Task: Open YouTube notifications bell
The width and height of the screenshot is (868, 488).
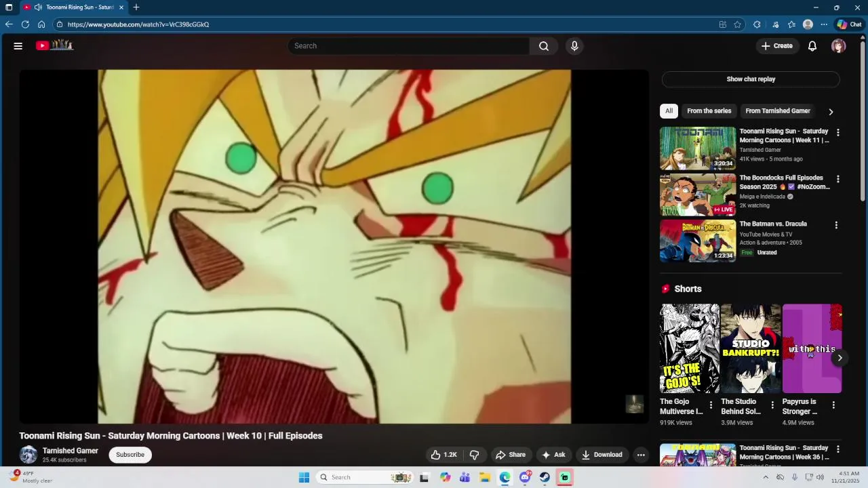Action: 812,46
